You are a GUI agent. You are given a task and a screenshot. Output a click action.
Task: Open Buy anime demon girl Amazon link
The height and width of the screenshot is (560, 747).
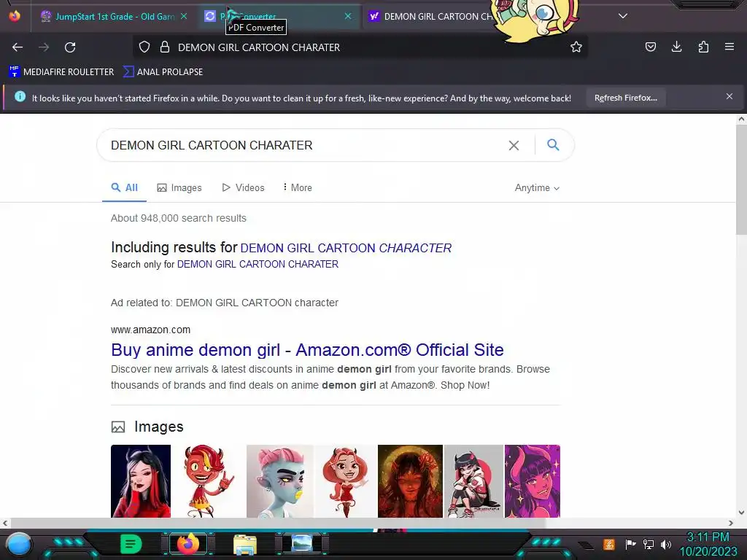tap(307, 350)
